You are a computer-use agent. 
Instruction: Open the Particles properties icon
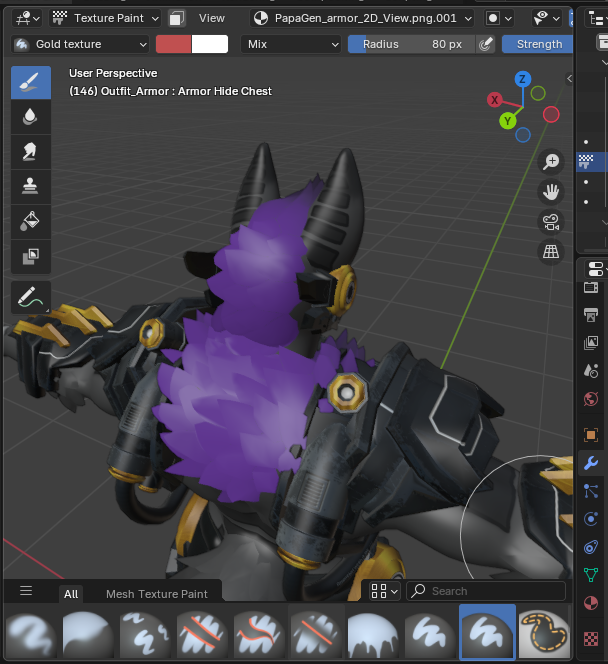(x=591, y=491)
